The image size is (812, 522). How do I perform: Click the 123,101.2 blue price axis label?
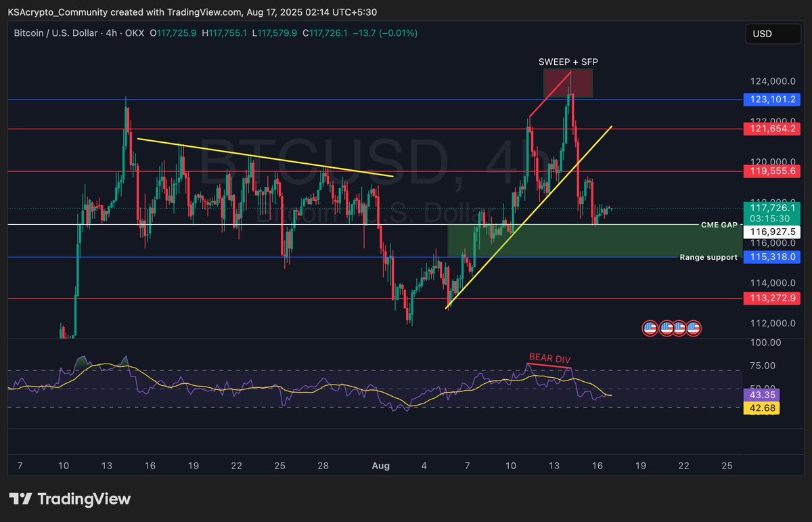pyautogui.click(x=771, y=100)
